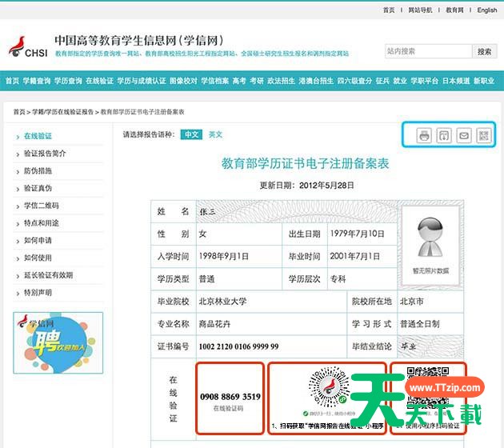
Task: Open 教育网 link
Action: tap(455, 10)
